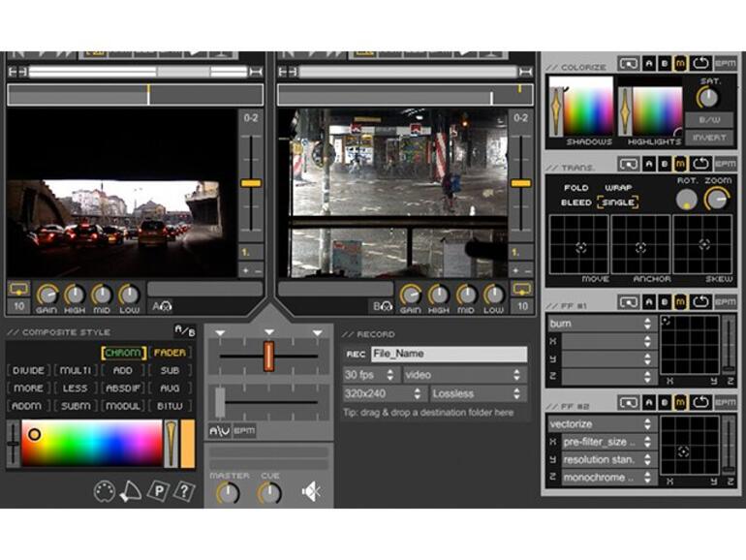The image size is (746, 560).
Task: Open the question mark help icon
Action: (x=182, y=492)
